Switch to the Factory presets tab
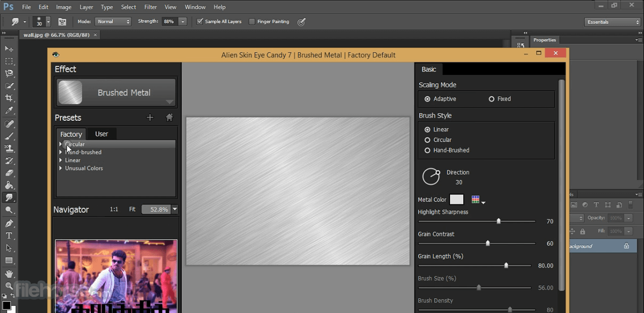The width and height of the screenshot is (644, 313). pyautogui.click(x=71, y=134)
